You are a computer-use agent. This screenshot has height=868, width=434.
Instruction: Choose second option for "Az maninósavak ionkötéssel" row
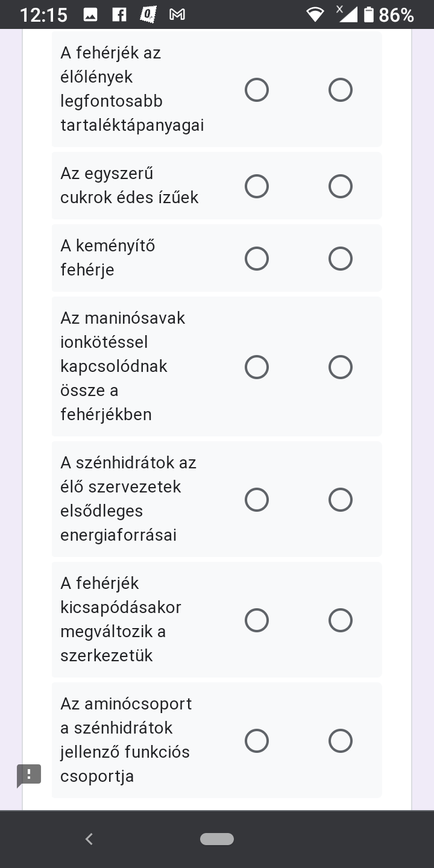coord(341,367)
